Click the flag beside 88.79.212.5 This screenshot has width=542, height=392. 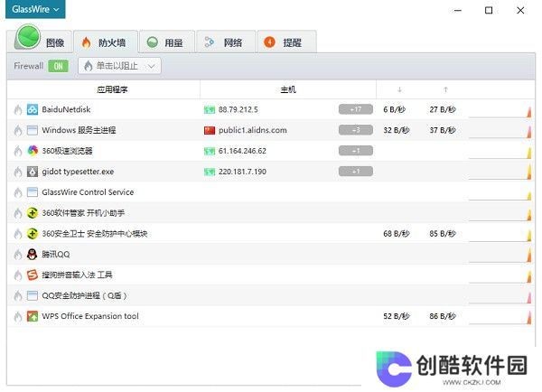point(210,110)
